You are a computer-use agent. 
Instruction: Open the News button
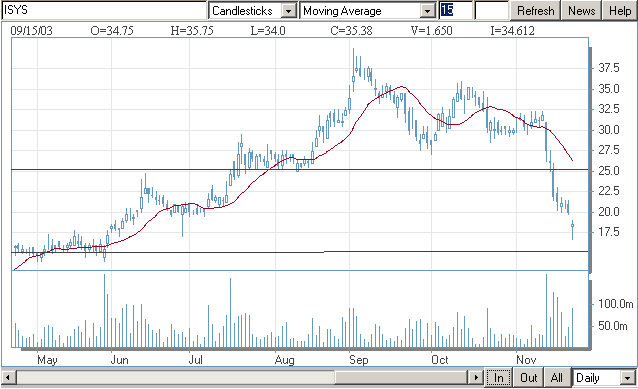coord(581,11)
